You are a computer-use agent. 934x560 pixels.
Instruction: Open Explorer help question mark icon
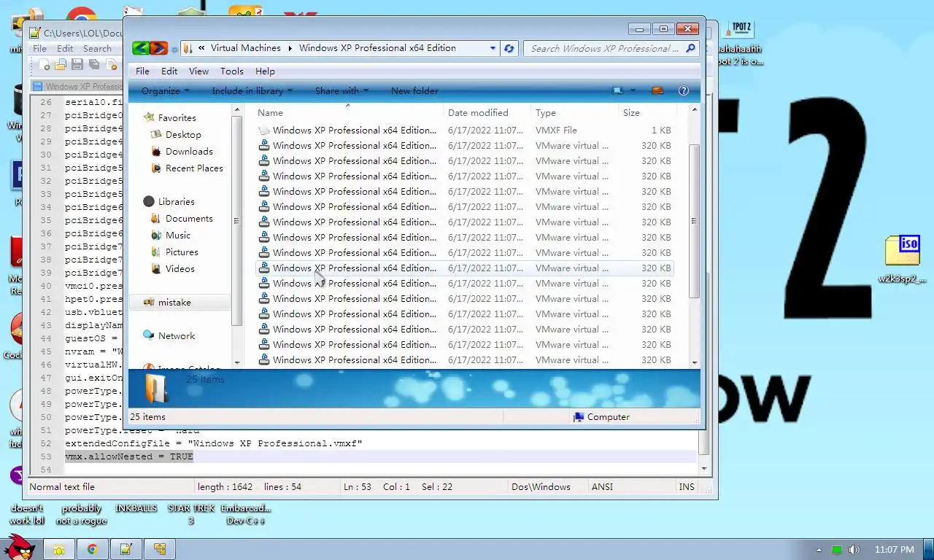[x=684, y=91]
